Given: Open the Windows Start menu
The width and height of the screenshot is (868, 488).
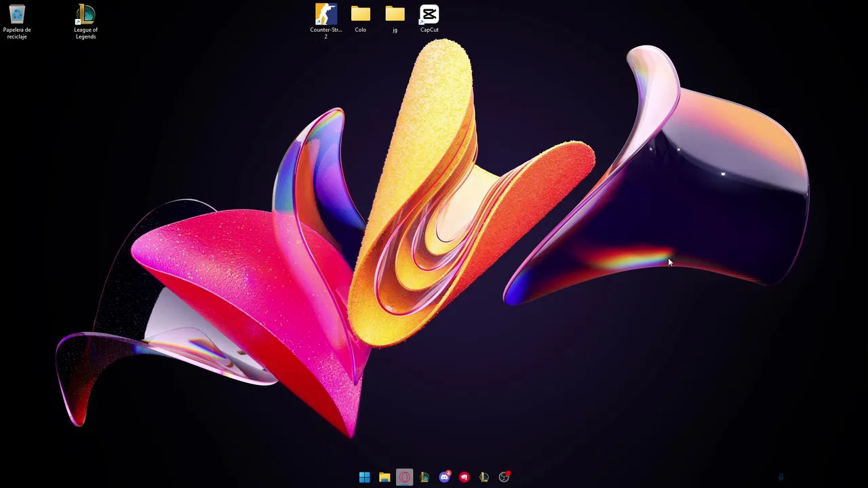Looking at the screenshot, I should point(364,477).
